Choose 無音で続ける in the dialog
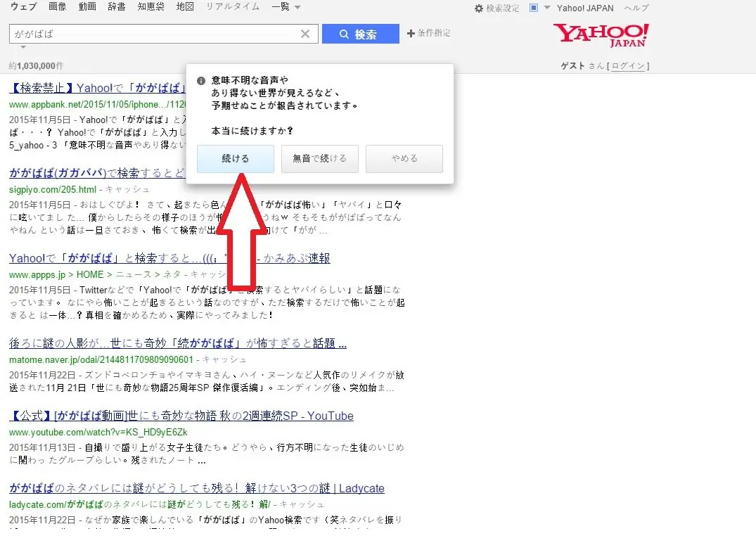 (x=320, y=159)
